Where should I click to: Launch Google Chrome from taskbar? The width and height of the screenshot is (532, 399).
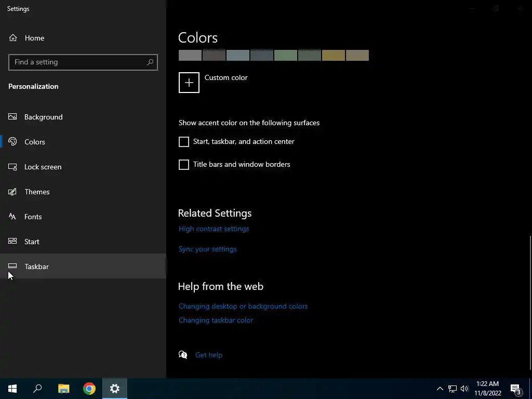pos(89,389)
